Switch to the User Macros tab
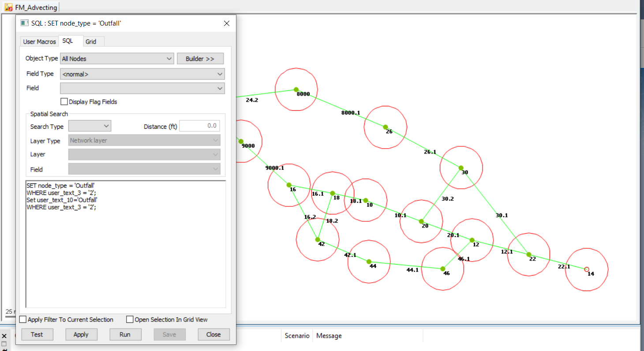The height and width of the screenshot is (351, 644). 39,41
